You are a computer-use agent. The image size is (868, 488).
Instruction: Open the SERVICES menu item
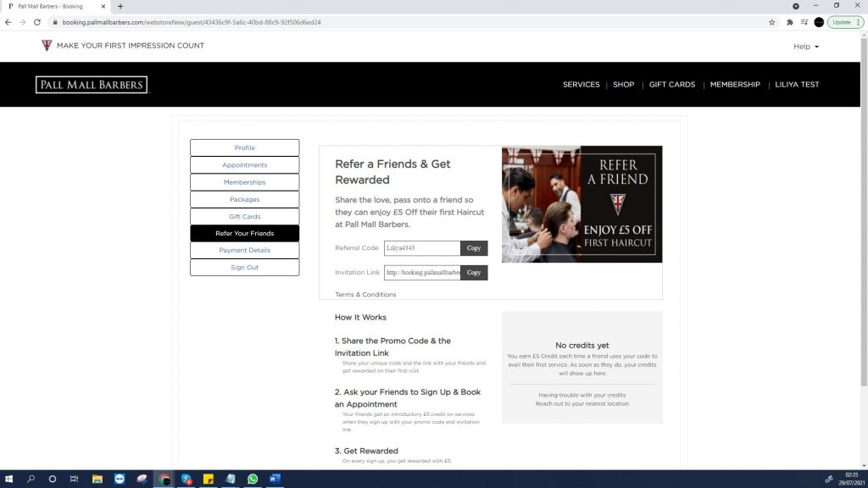(x=581, y=85)
